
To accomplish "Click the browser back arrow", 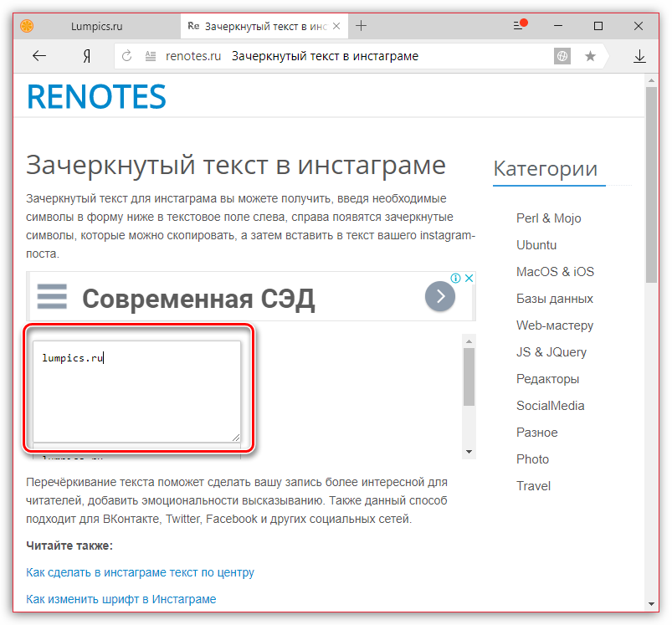I will 38,56.
